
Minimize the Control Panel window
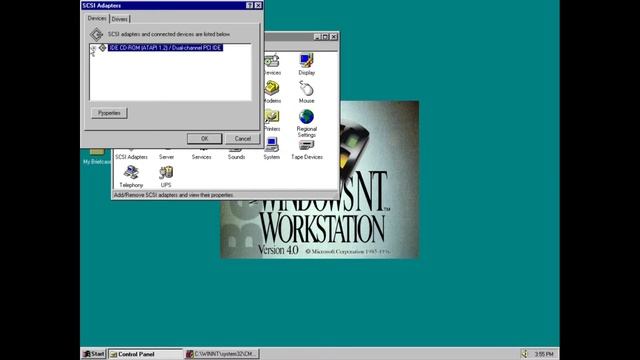coord(317,37)
